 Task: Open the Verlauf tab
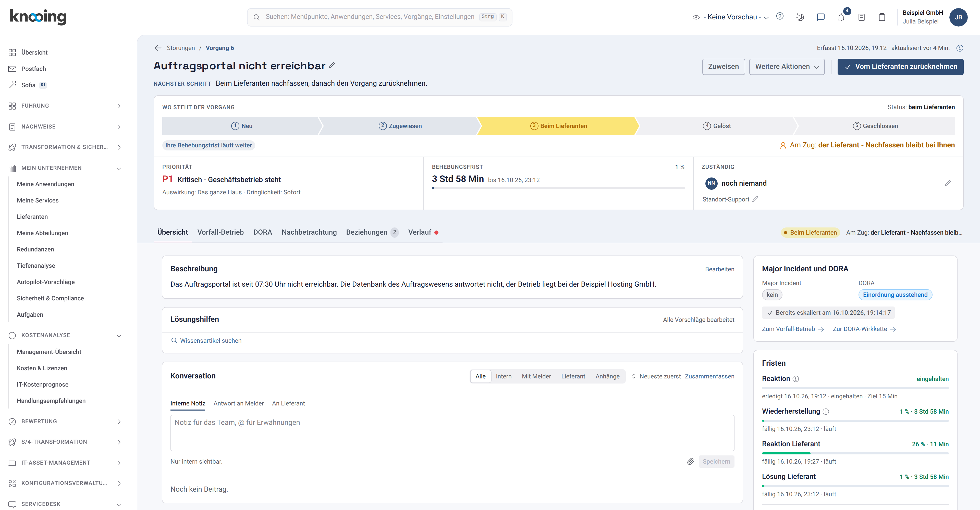point(423,232)
